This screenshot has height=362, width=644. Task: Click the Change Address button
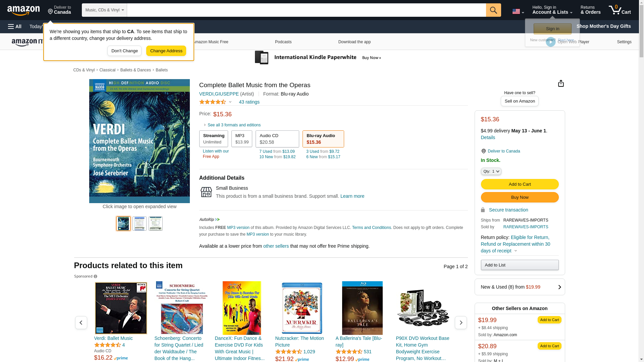click(166, 51)
